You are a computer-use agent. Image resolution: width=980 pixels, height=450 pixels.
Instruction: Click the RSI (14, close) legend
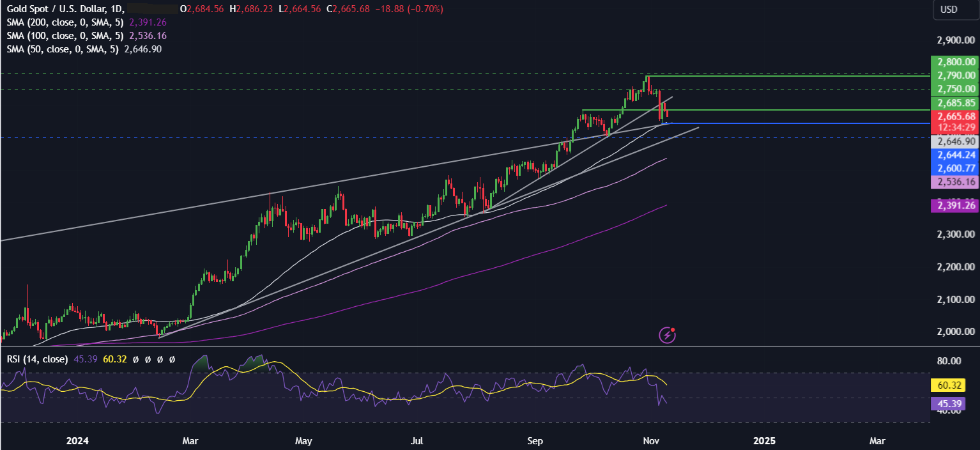36,359
